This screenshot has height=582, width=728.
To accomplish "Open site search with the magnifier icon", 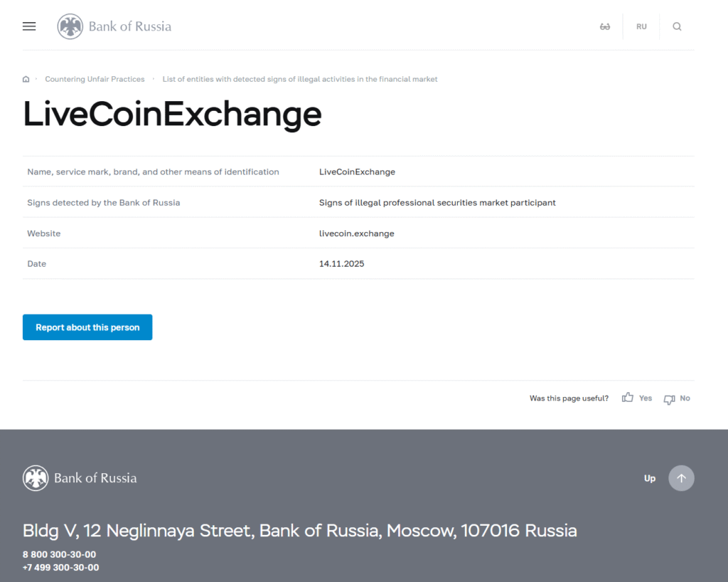I will coord(677,26).
